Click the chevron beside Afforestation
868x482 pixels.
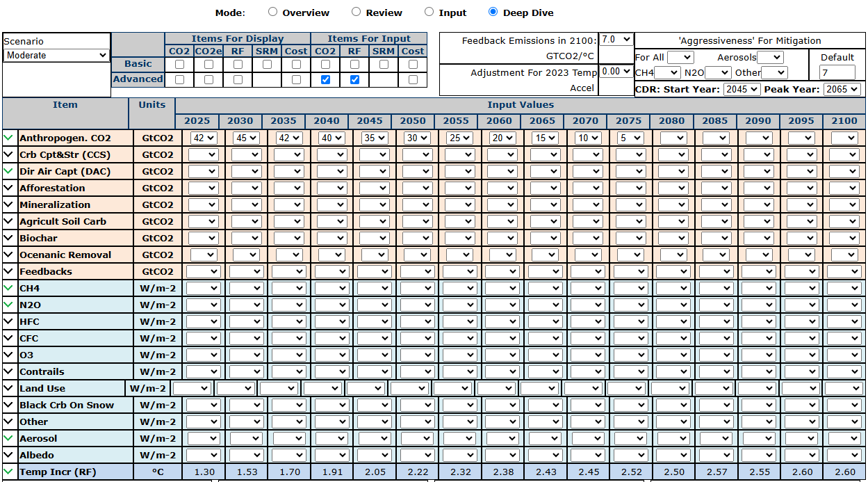[x=8, y=188]
